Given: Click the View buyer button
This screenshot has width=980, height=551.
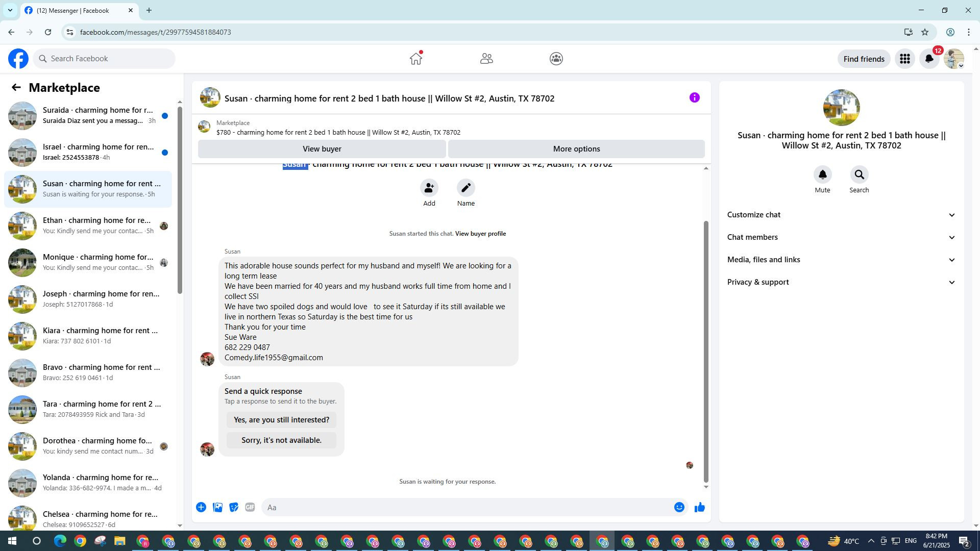Looking at the screenshot, I should coord(322,149).
